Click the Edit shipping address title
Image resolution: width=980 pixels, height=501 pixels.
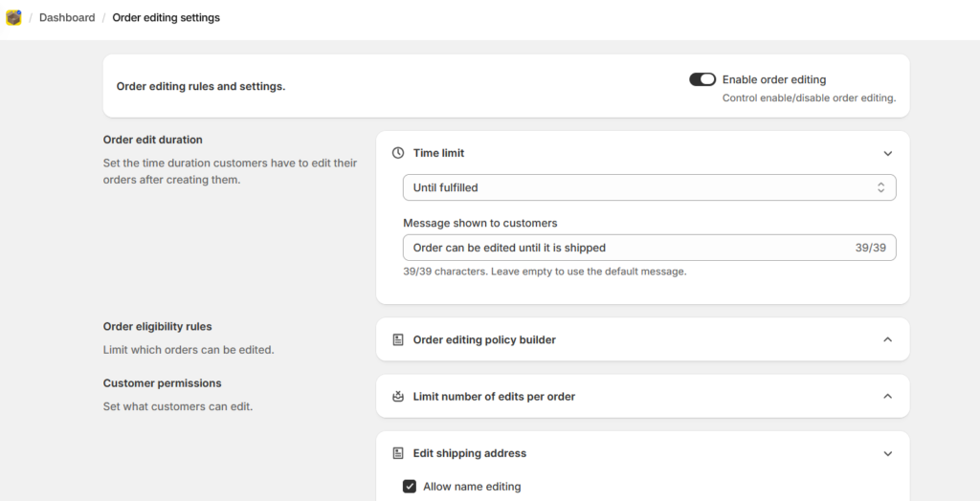(x=470, y=453)
